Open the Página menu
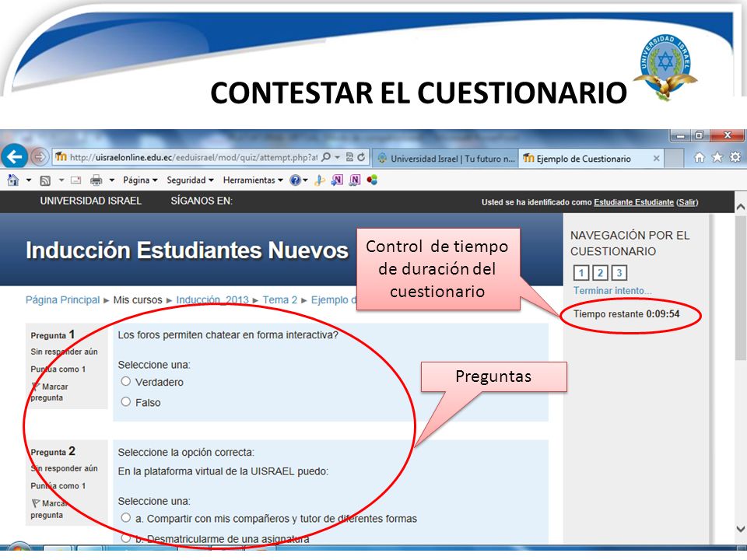The width and height of the screenshot is (747, 560). click(x=140, y=180)
